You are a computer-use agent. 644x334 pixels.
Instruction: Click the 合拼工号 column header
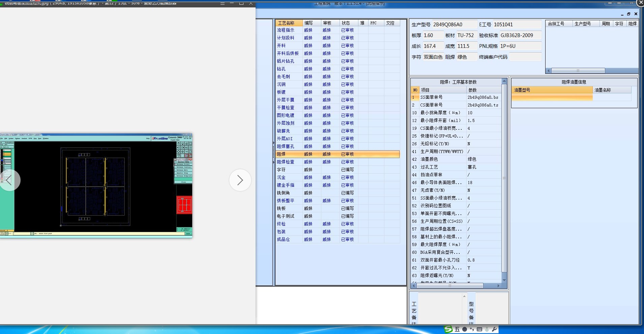559,24
